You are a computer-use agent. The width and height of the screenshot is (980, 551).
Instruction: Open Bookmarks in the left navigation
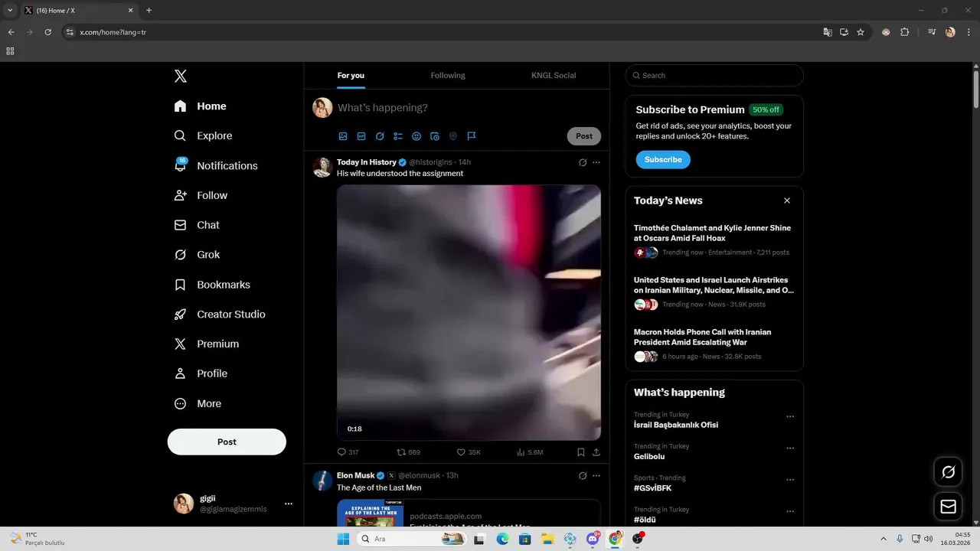tap(212, 285)
